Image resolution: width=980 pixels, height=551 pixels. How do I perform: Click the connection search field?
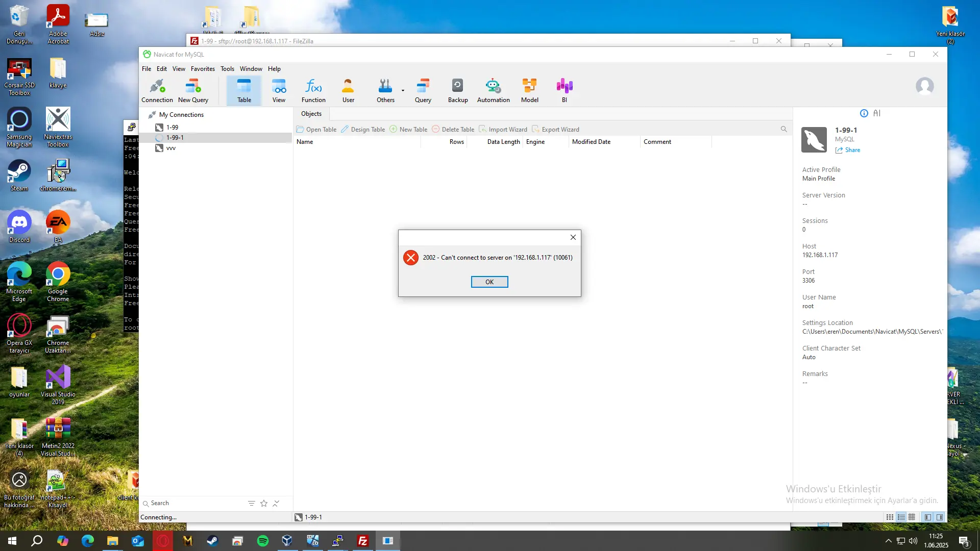[194, 503]
